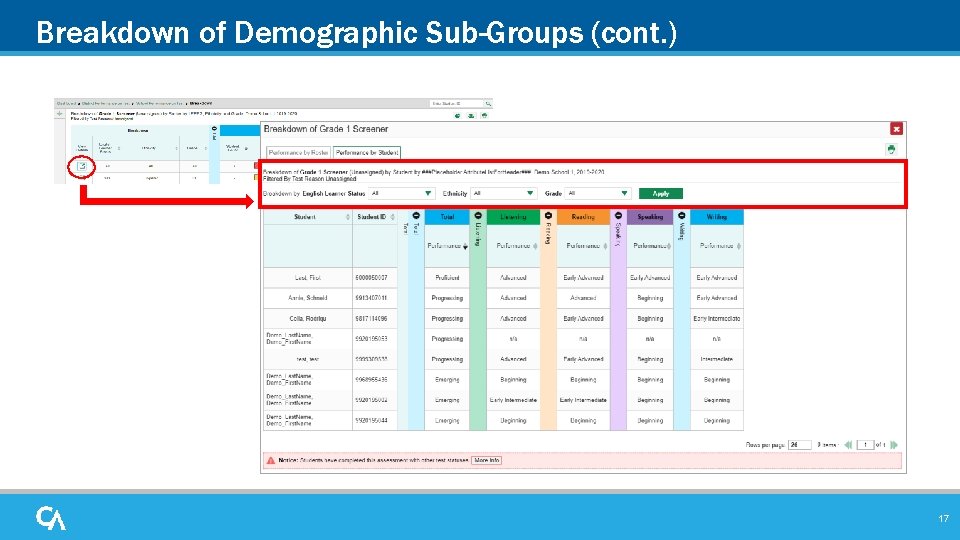Click the 'Intermediate' Writing cell
This screenshot has height=540, width=960.
[716, 359]
